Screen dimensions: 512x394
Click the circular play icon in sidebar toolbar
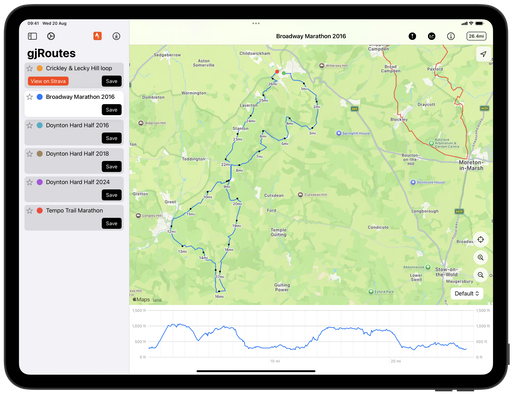[51, 36]
